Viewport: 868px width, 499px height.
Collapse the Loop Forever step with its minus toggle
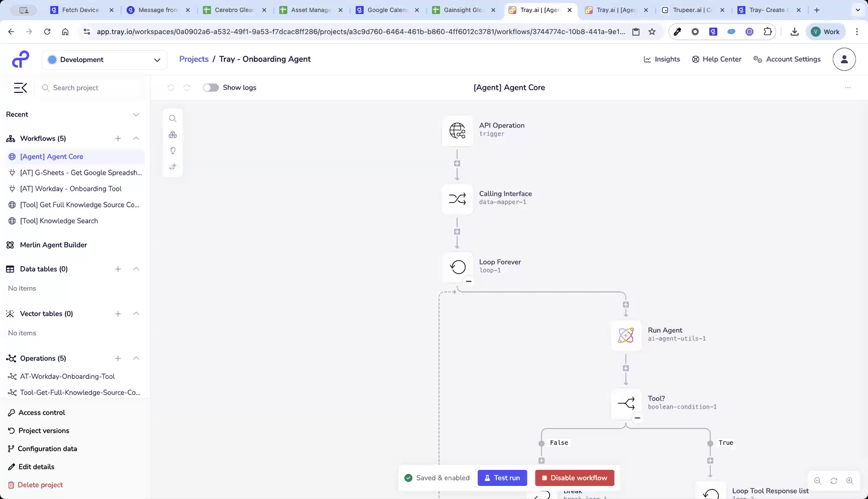point(468,281)
